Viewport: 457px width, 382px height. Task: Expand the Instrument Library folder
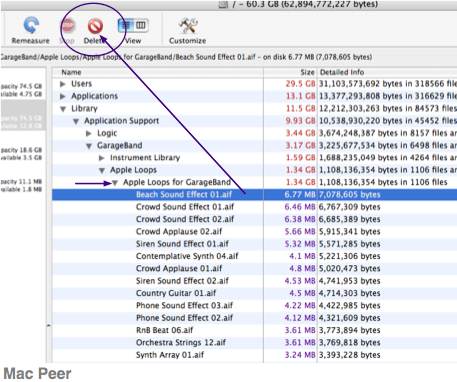(x=102, y=158)
